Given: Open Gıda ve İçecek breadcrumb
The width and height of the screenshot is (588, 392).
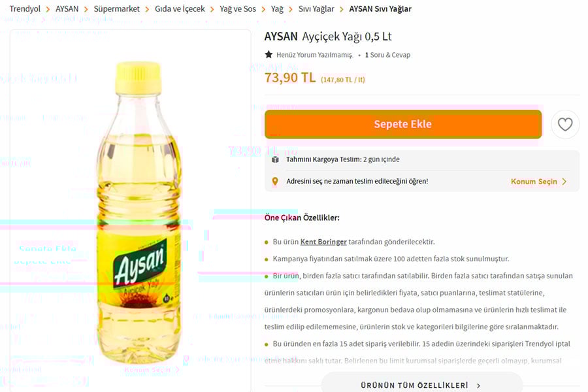Looking at the screenshot, I should click(x=180, y=8).
